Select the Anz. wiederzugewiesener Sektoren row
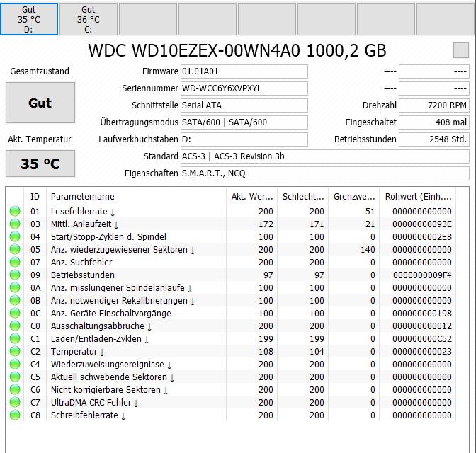Viewport: 476px width, 453px height. [x=231, y=249]
